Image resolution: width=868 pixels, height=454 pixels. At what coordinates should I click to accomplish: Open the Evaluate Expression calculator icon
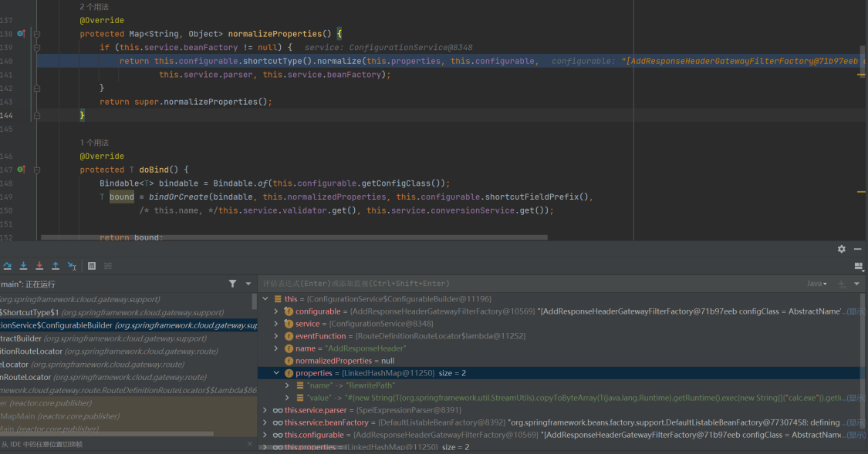(x=92, y=266)
